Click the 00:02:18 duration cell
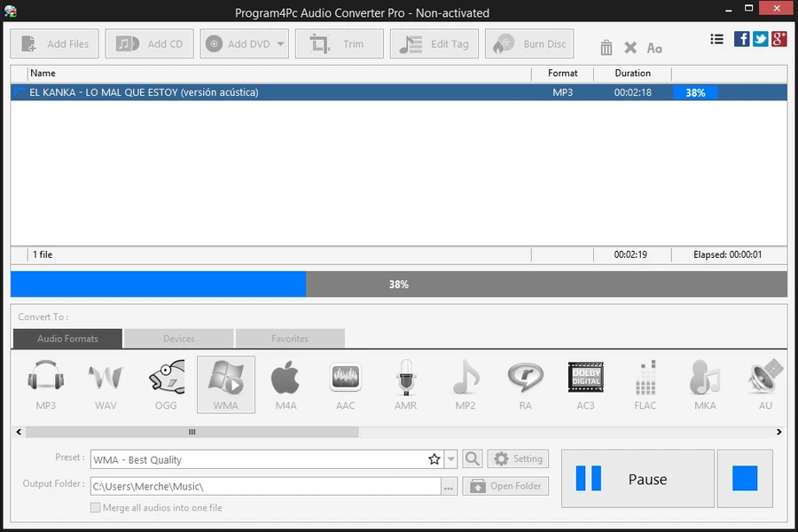Screen dimensions: 798x532 [632, 92]
